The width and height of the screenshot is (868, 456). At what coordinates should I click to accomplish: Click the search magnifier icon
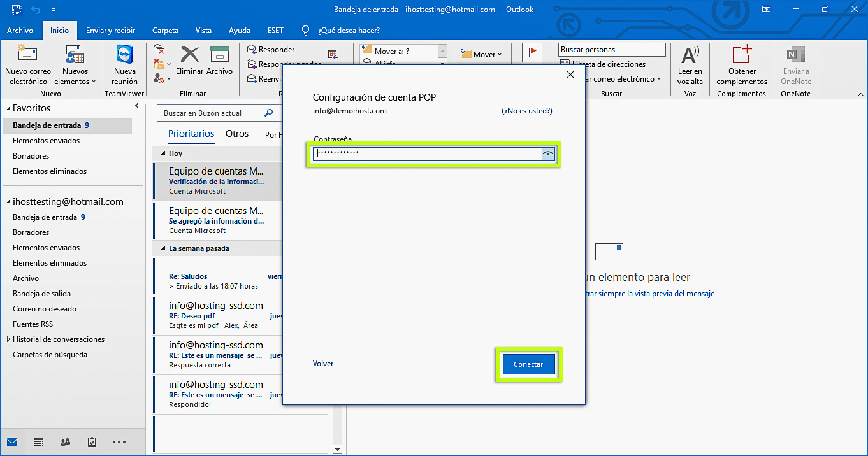pos(270,113)
